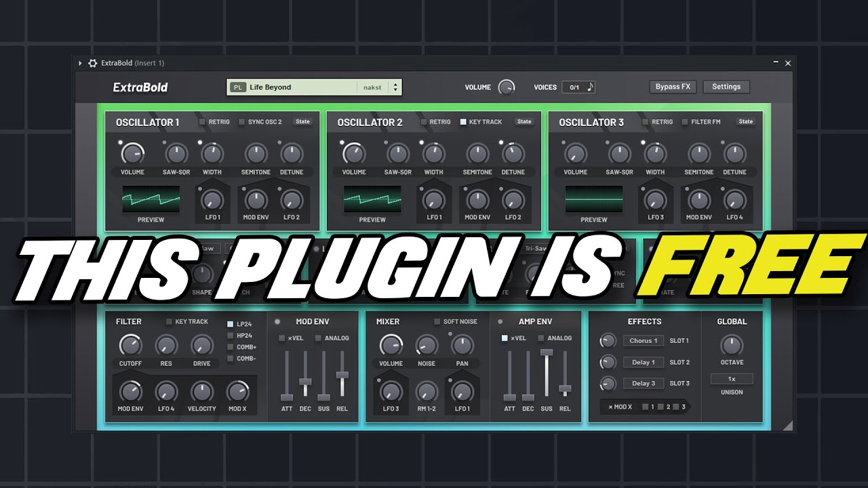Click Oscillator 3 PREVIEW display

[594, 199]
